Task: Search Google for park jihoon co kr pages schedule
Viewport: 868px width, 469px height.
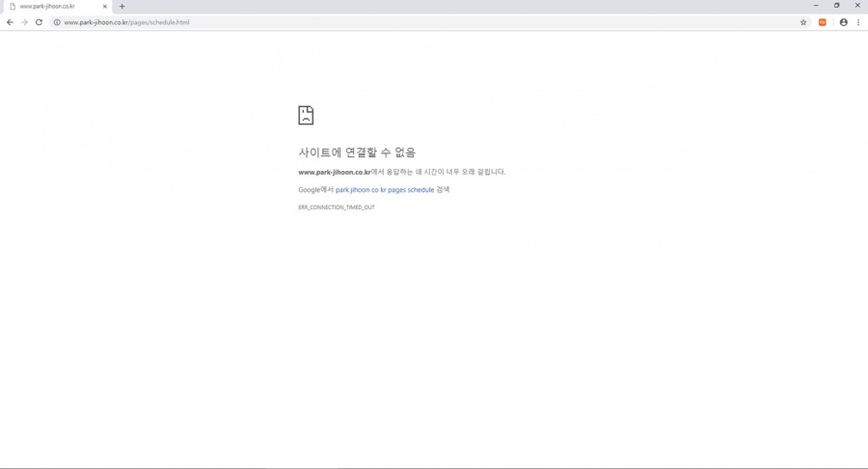Action: (385, 190)
